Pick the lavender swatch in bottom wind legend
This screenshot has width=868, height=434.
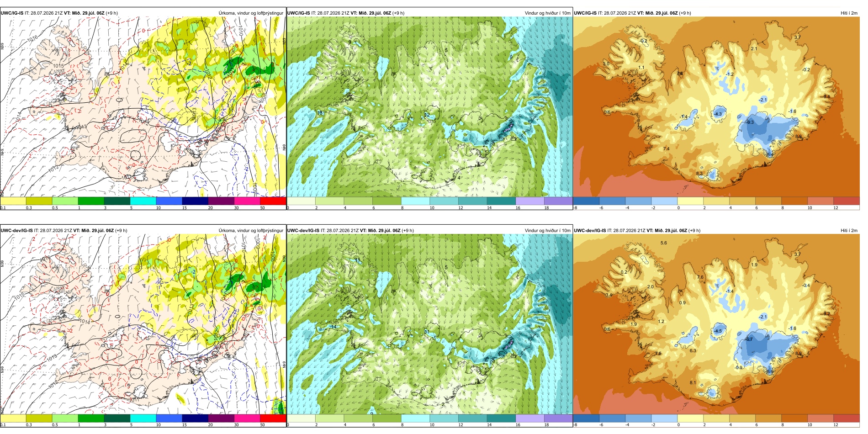pyautogui.click(x=529, y=418)
